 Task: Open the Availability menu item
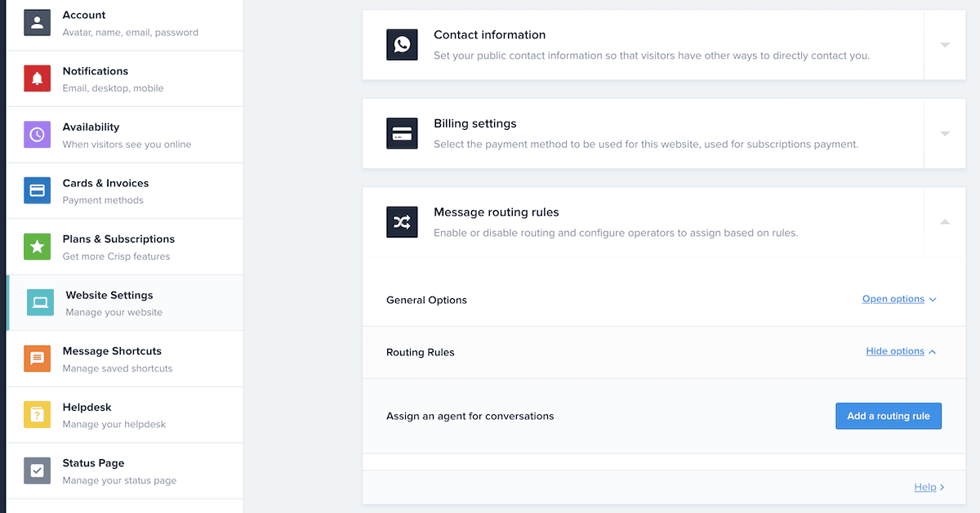[124, 135]
